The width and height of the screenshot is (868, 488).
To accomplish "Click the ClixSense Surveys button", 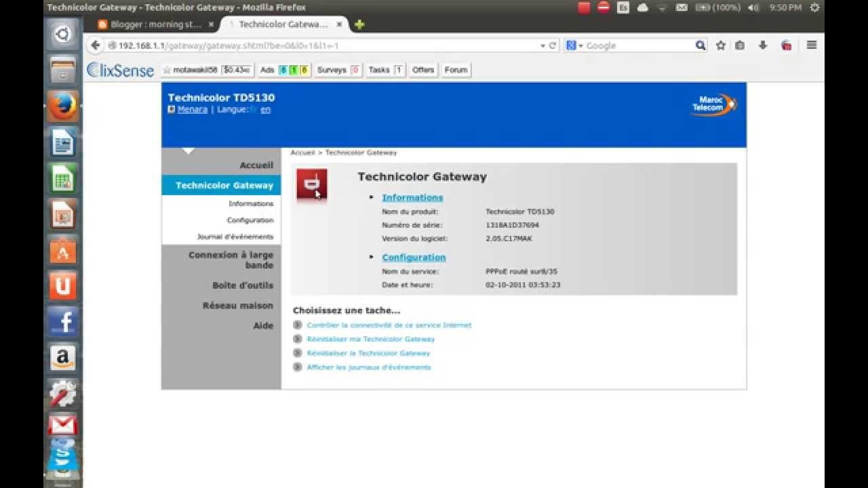I will (x=338, y=70).
